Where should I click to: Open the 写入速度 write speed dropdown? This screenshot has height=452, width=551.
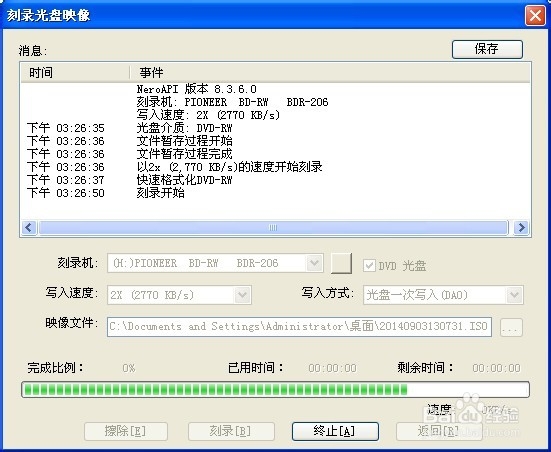click(242, 295)
